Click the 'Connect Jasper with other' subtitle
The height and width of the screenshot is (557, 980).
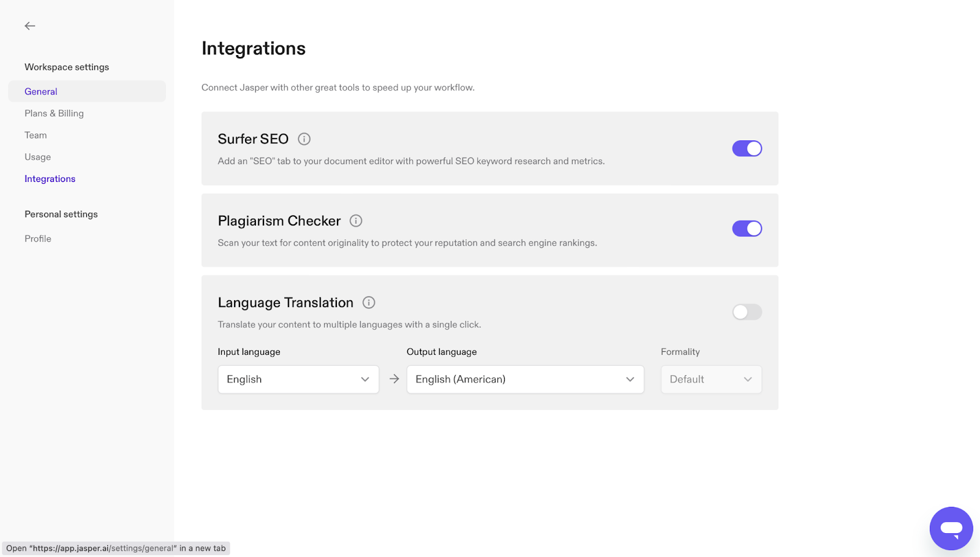point(338,88)
